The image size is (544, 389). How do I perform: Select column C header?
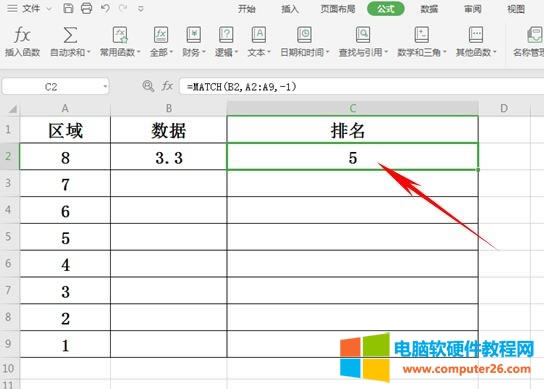click(x=352, y=109)
